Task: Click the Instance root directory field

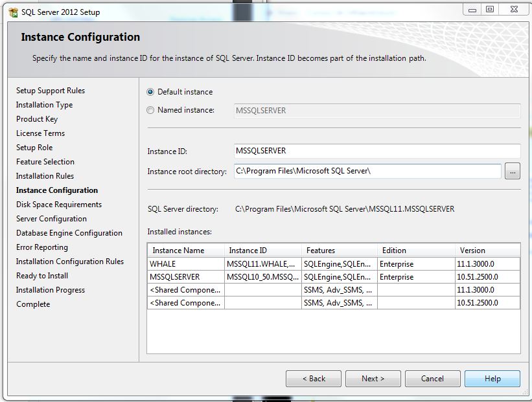Action: (x=367, y=171)
